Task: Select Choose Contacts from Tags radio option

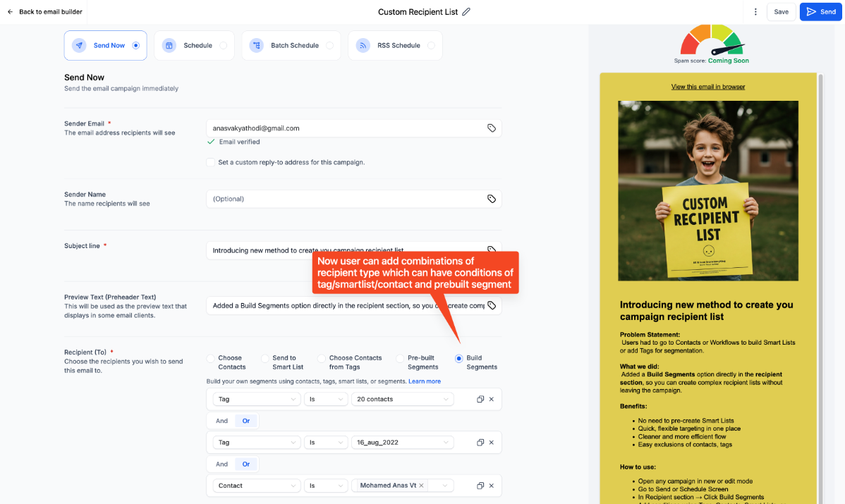Action: tap(322, 359)
